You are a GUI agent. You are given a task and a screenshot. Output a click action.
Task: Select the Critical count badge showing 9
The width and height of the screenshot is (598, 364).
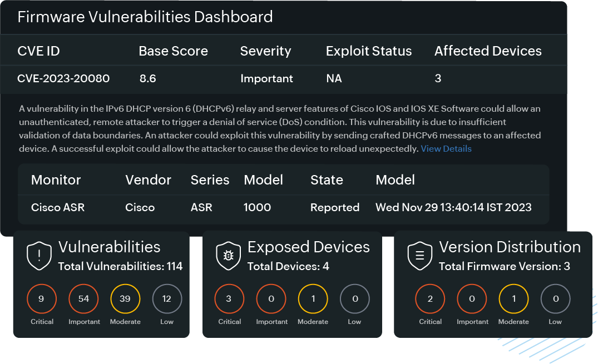pyautogui.click(x=42, y=298)
